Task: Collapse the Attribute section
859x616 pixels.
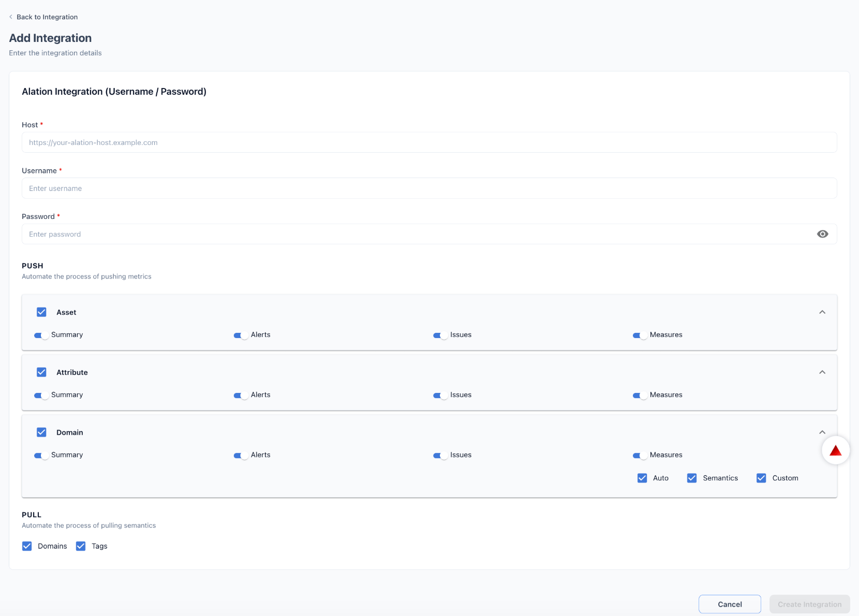Action: (x=822, y=372)
